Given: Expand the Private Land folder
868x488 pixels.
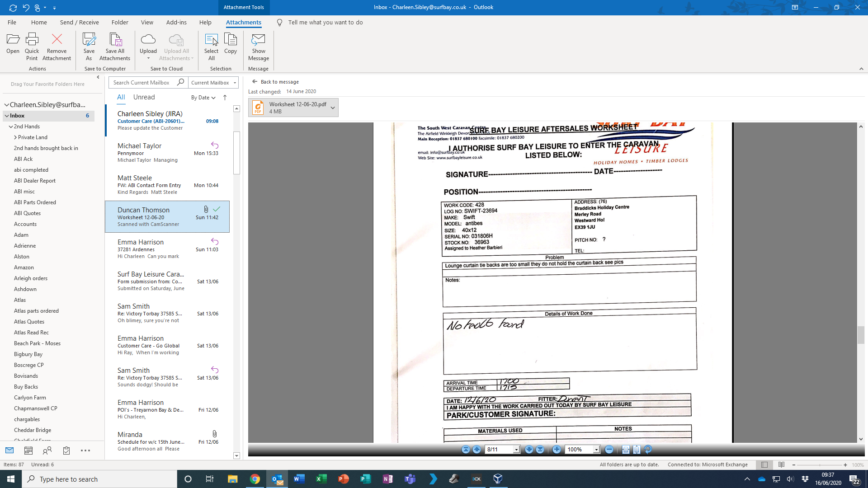Looking at the screenshot, I should [x=16, y=137].
